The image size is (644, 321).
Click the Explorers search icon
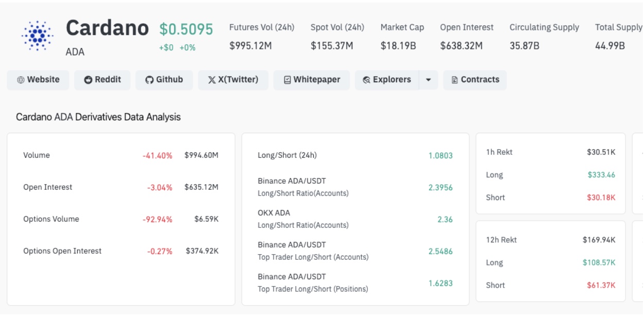click(x=366, y=80)
